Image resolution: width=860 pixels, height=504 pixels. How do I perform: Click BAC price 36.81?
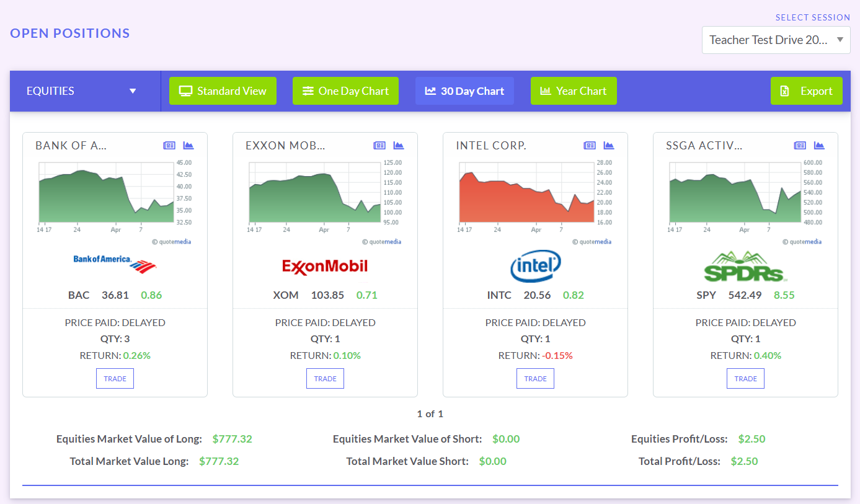[x=115, y=295]
